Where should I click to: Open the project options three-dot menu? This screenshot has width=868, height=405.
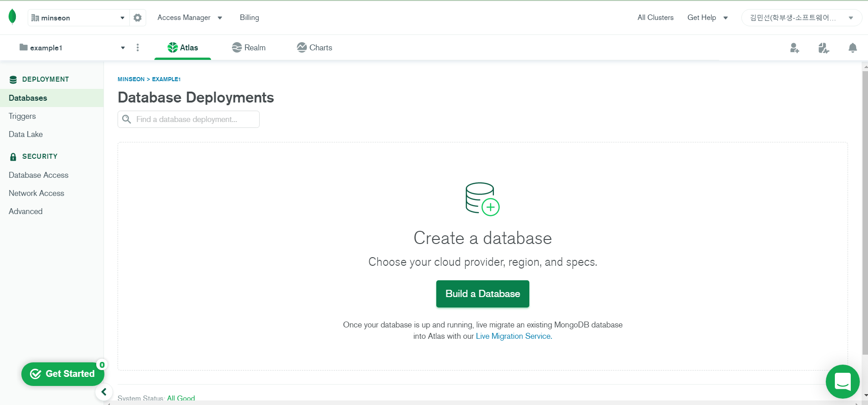pos(138,48)
